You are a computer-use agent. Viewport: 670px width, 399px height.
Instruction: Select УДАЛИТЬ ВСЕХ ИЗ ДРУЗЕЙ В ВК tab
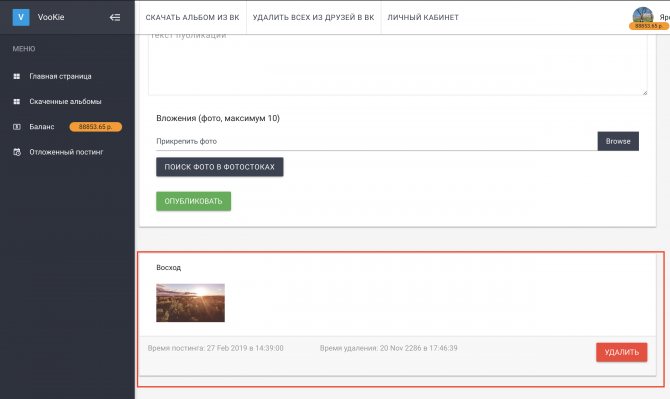pos(313,18)
